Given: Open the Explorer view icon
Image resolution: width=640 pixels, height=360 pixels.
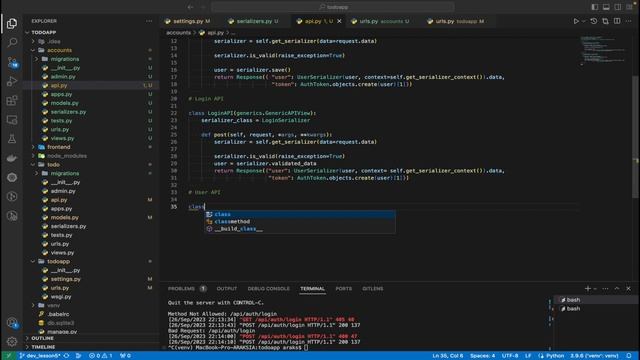Looking at the screenshot, I should click(x=12, y=23).
